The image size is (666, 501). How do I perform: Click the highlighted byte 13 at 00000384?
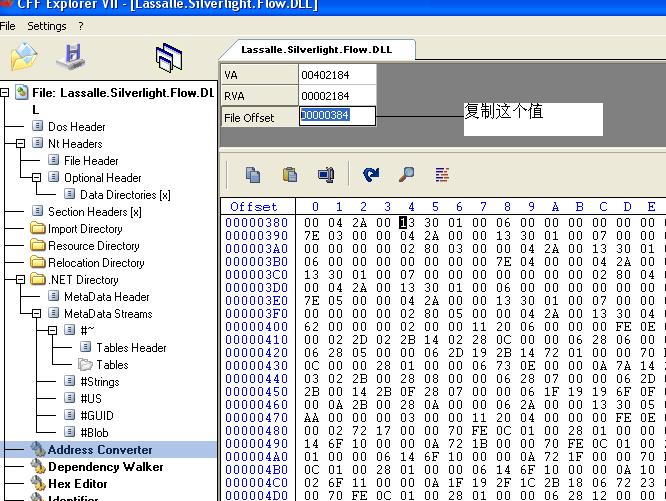[x=407, y=222]
